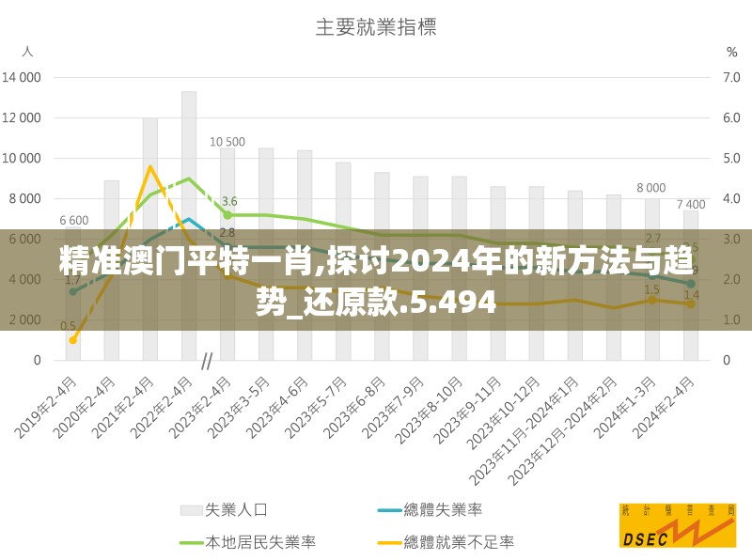Click the yellow marker labeled 0.5
The image size is (752, 560).
[73, 340]
